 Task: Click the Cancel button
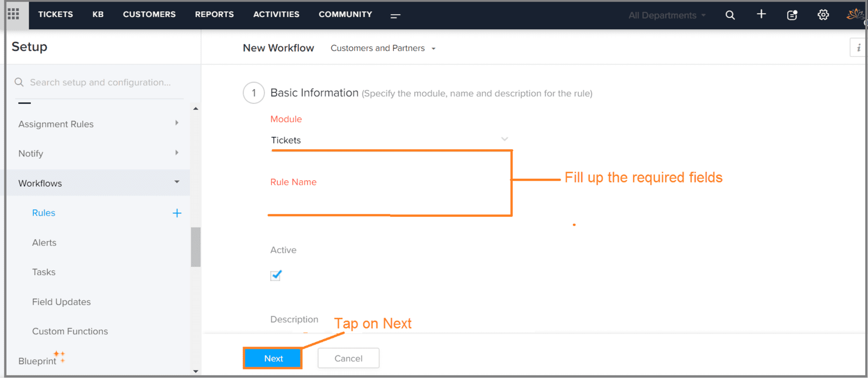[x=348, y=358]
